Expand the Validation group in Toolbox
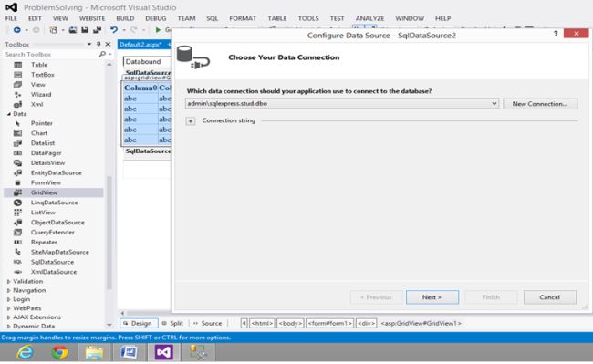 (9, 281)
